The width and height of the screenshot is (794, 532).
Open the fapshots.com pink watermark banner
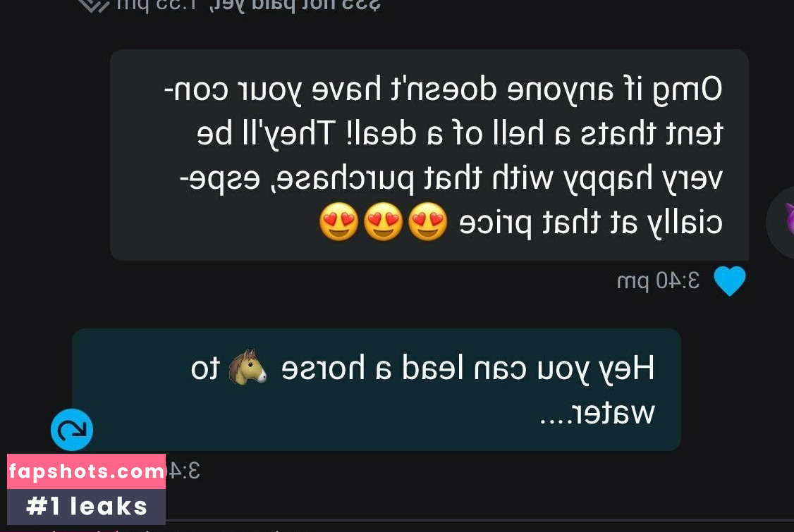tap(86, 471)
